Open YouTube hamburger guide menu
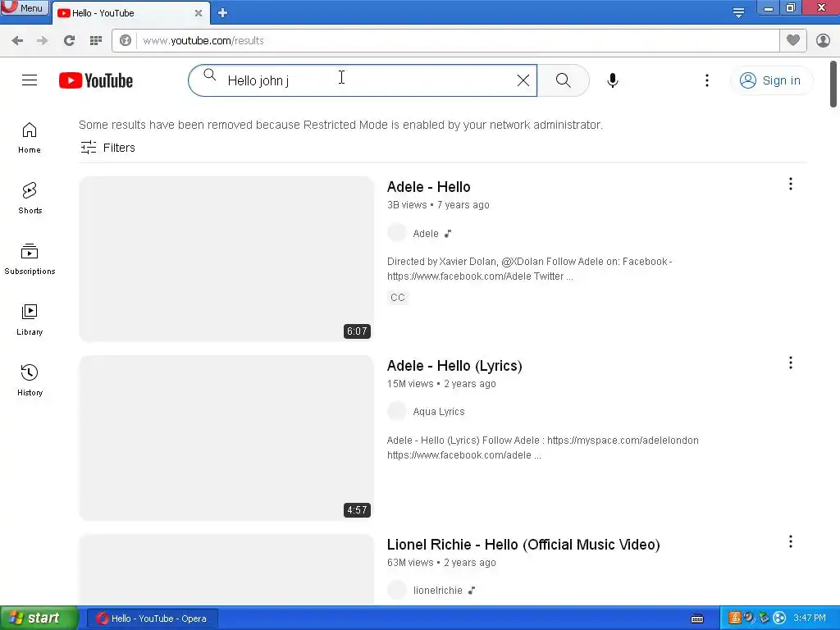Screen dimensions: 840x630 click(30, 80)
